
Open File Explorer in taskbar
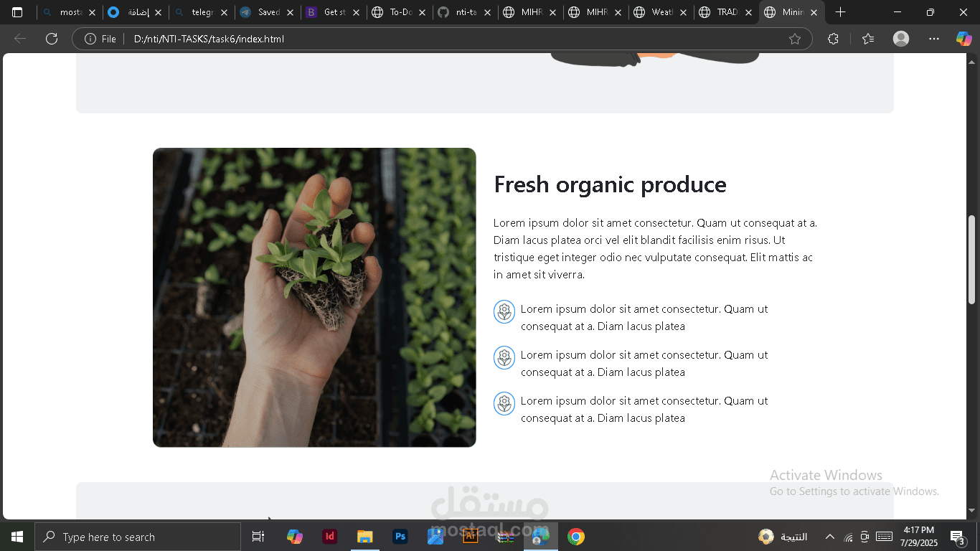coord(365,537)
